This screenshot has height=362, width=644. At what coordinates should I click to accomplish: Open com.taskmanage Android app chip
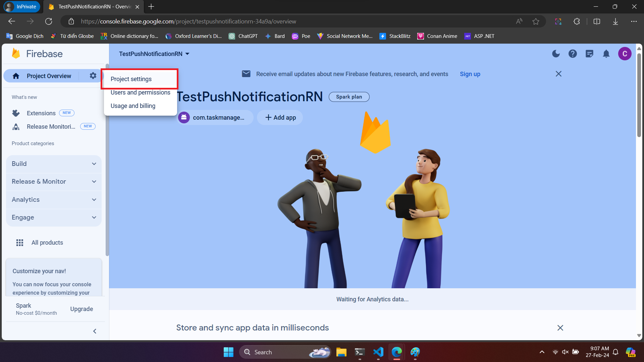(x=215, y=118)
